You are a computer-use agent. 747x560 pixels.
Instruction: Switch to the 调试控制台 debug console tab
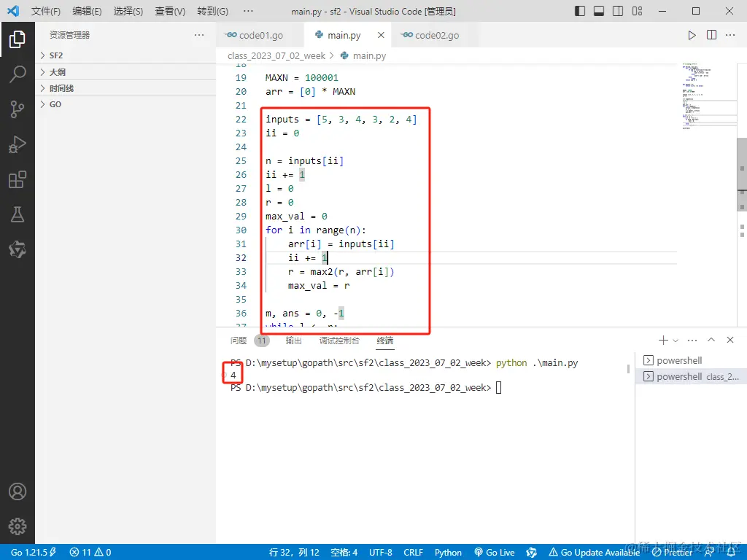tap(339, 341)
